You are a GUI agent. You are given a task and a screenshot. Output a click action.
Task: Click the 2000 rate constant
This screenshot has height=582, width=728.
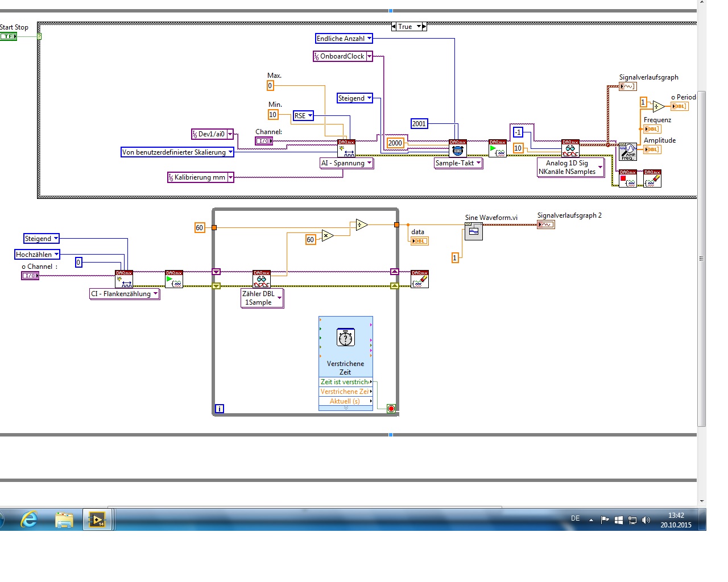395,143
